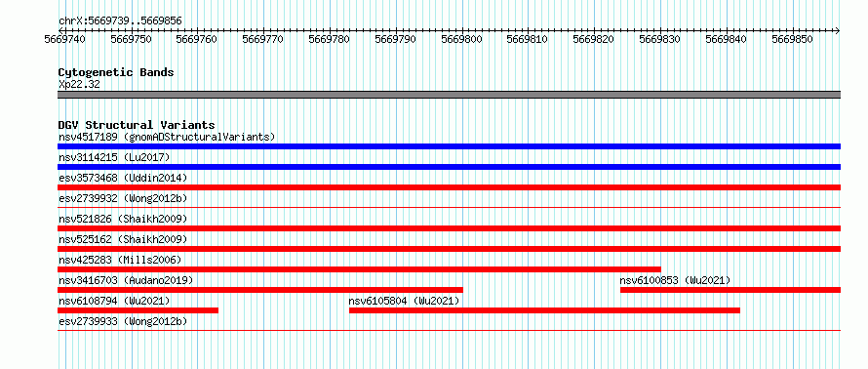Open the nsv6105804 (Wu2021) label
The image size is (868, 369).
point(404,301)
